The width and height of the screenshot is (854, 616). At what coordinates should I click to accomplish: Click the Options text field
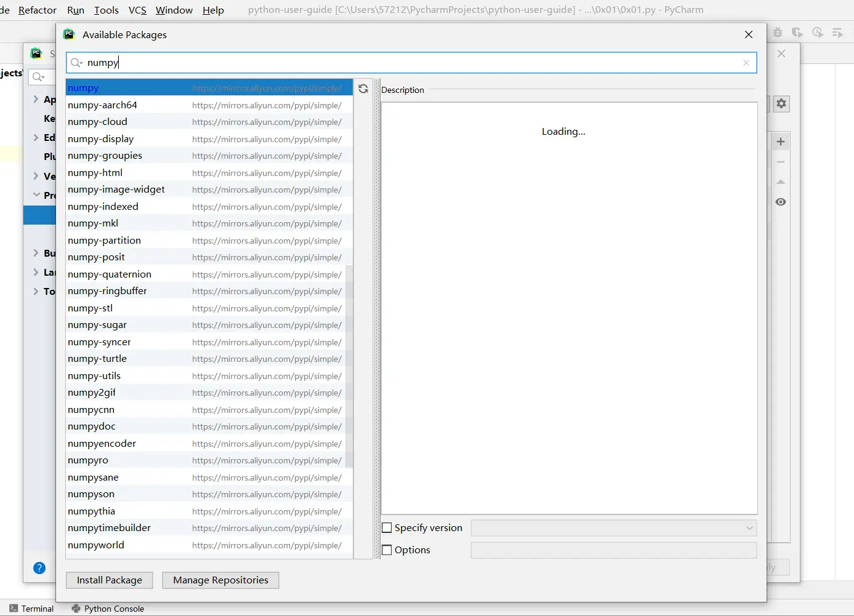pyautogui.click(x=614, y=550)
